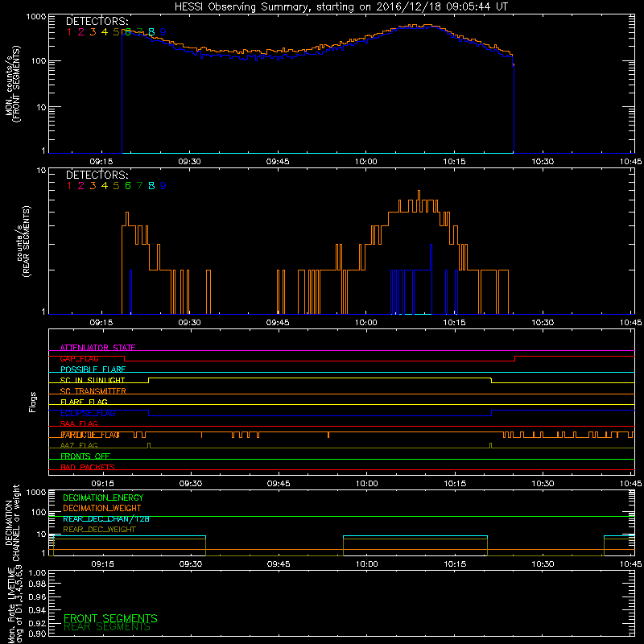Image resolution: width=644 pixels, height=644 pixels.
Task: Click the DECIMATION CHANNEL or weight axis title
Action: pos(12,522)
